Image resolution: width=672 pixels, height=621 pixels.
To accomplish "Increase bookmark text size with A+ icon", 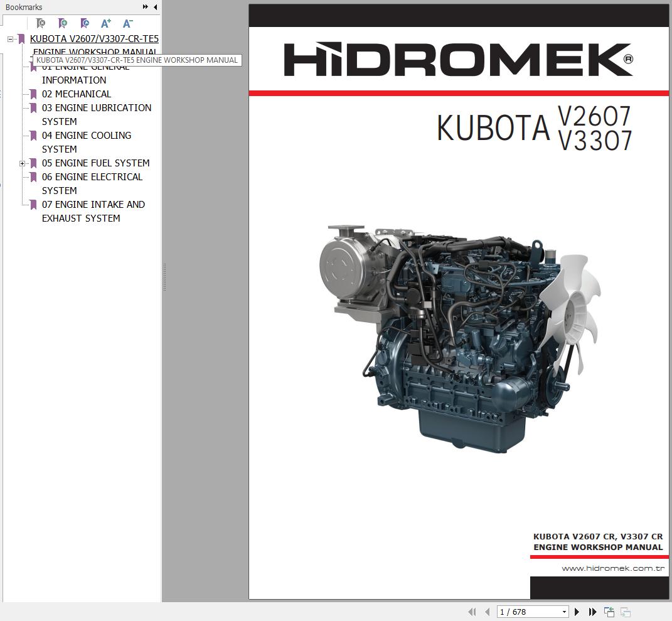I will (x=106, y=24).
